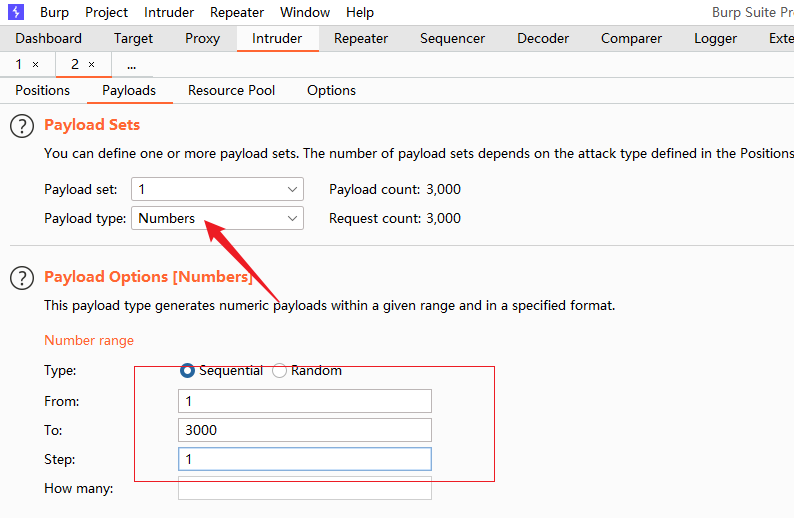Viewport: 794px width, 518px height.
Task: Click the Burp Suite logo icon
Action: tap(16, 12)
